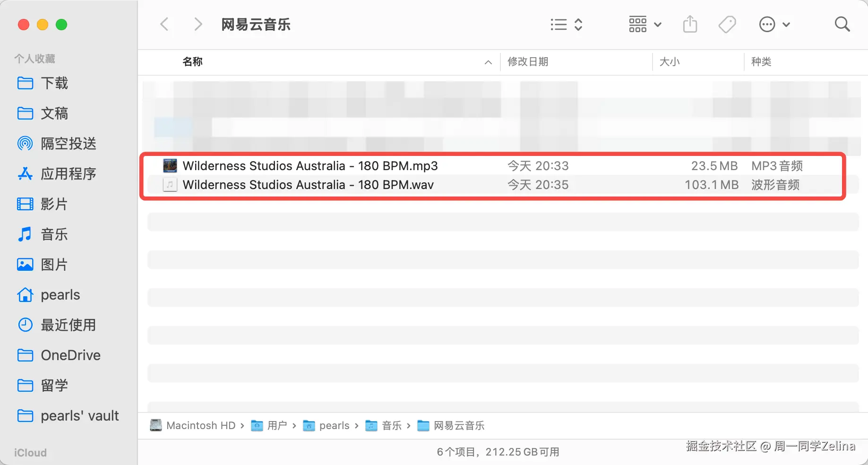Click the mp3 file date 今天 20:33
Image resolution: width=868 pixels, height=465 pixels.
click(x=538, y=166)
